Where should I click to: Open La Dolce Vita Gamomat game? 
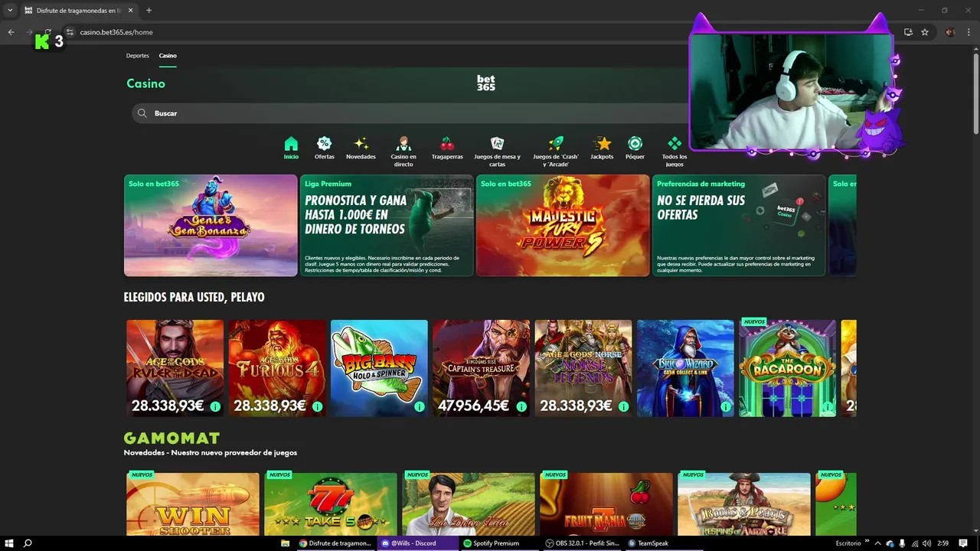tap(469, 504)
